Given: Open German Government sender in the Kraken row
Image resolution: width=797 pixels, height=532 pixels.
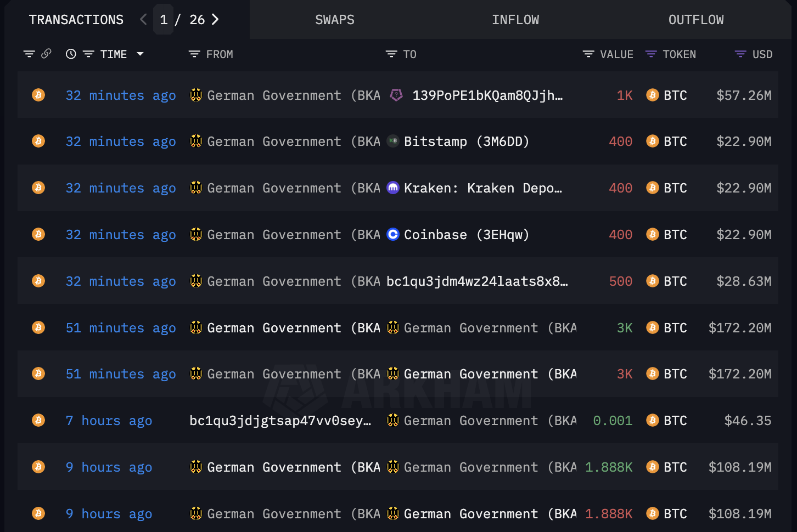Looking at the screenshot, I should point(294,188).
